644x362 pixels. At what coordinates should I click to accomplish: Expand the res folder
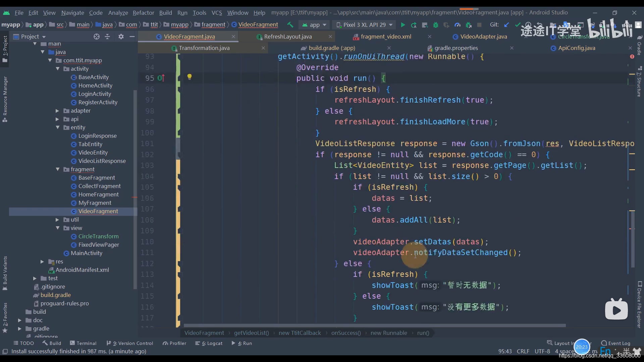point(42,261)
